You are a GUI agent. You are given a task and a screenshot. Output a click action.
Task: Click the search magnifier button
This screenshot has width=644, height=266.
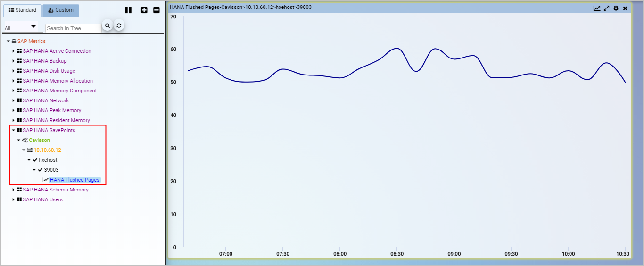[x=107, y=26]
